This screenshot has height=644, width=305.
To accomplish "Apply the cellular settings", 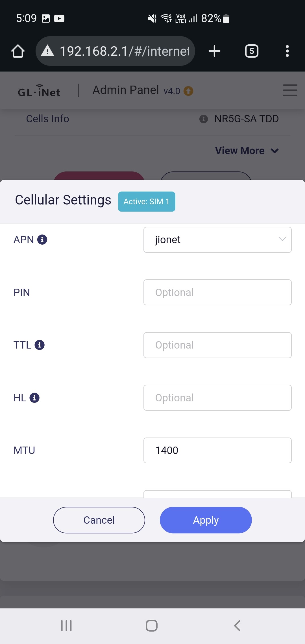I will coord(206,520).
